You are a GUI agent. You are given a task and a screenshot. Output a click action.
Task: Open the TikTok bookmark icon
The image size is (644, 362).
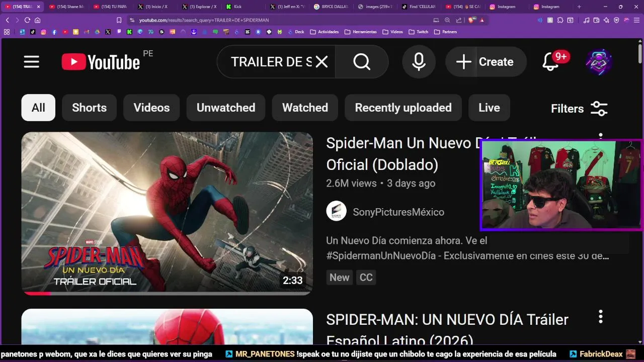point(33,32)
